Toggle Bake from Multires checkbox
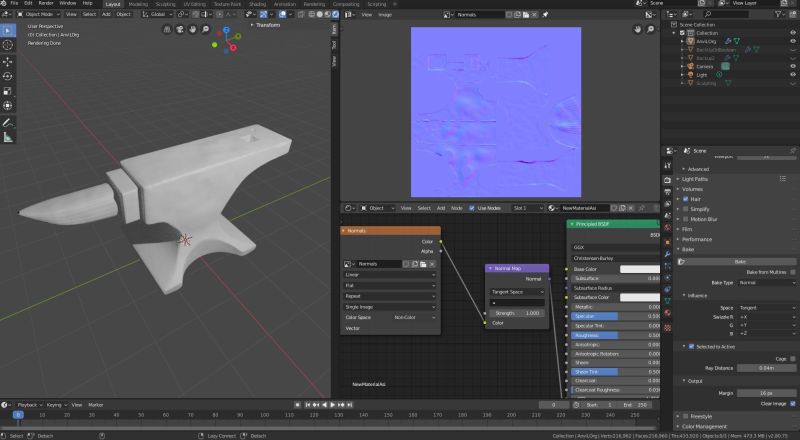800x440 pixels. pyautogui.click(x=793, y=272)
